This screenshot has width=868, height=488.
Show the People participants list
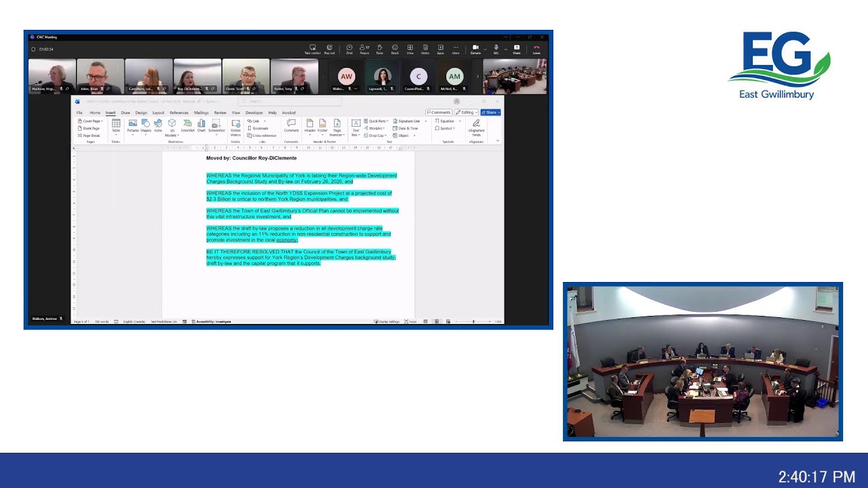[x=364, y=49]
